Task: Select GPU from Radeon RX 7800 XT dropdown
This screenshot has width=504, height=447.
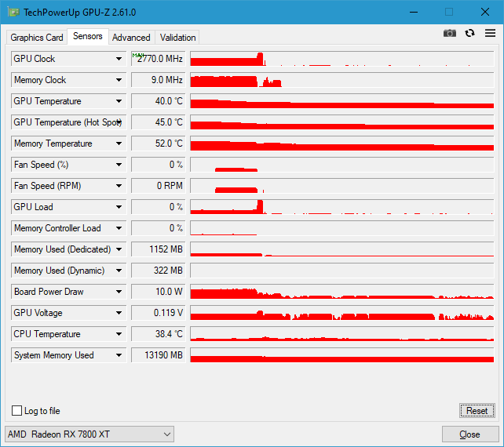Action: (89, 434)
